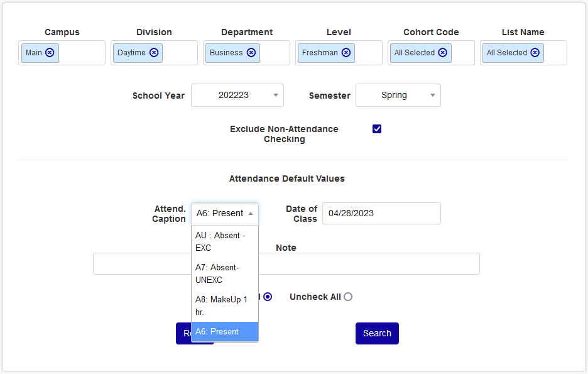The width and height of the screenshot is (588, 374).
Task: Clear All Selected in List Name
Action: click(535, 53)
